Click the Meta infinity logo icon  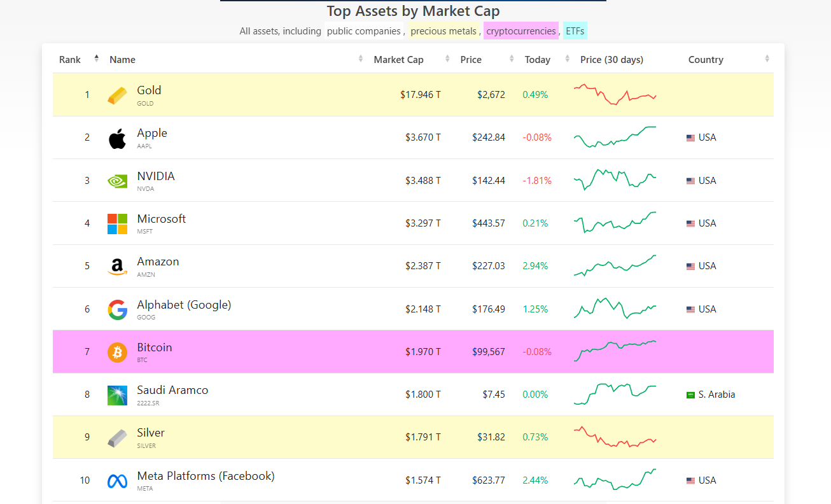[x=117, y=481]
